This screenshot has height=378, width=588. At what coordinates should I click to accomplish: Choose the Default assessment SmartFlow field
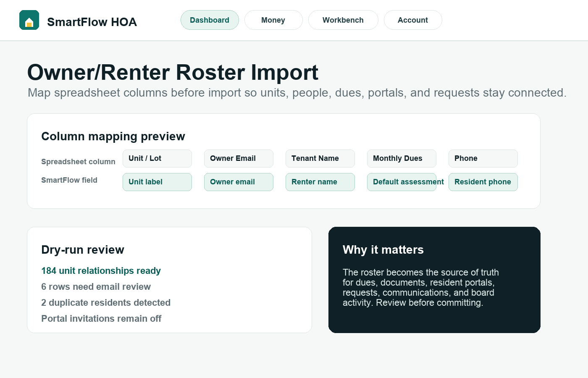click(402, 182)
